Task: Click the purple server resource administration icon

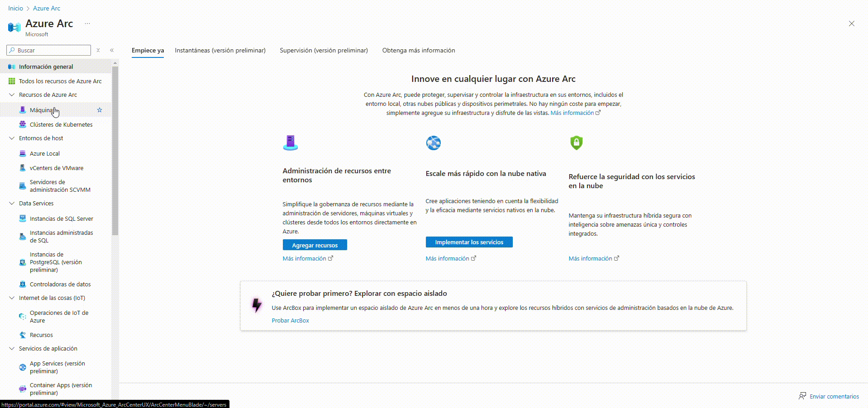Action: pos(291,143)
